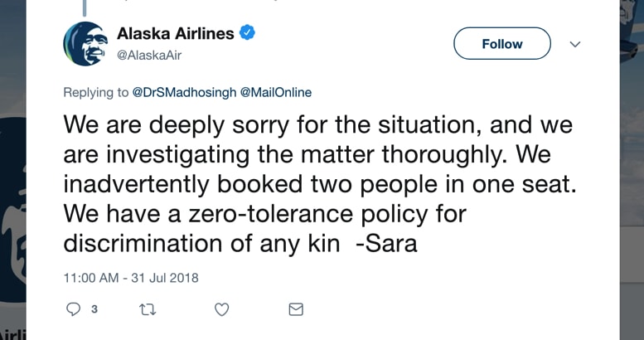Follow the Alaska Airlines account
This screenshot has width=644, height=340.
click(x=502, y=44)
